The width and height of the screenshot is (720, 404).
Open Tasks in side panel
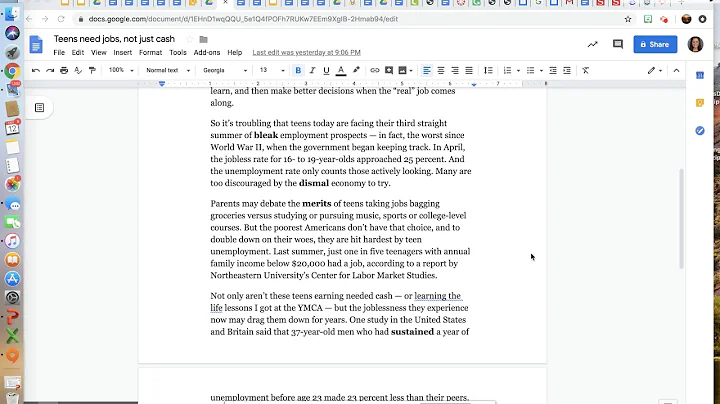[700, 131]
